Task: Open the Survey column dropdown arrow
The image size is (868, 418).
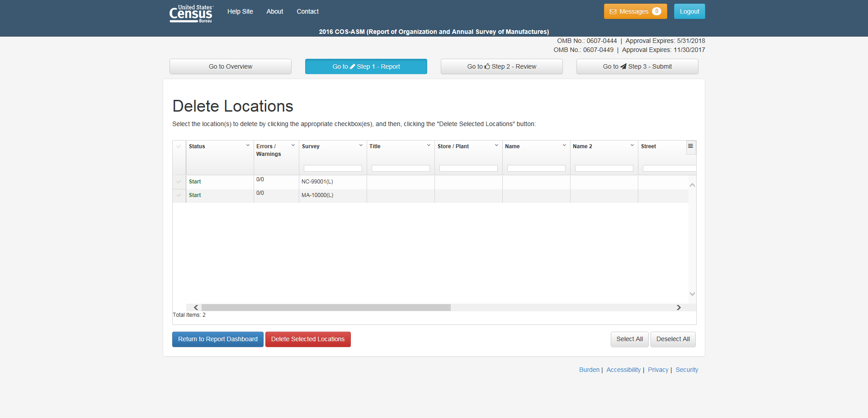Action: click(x=361, y=146)
